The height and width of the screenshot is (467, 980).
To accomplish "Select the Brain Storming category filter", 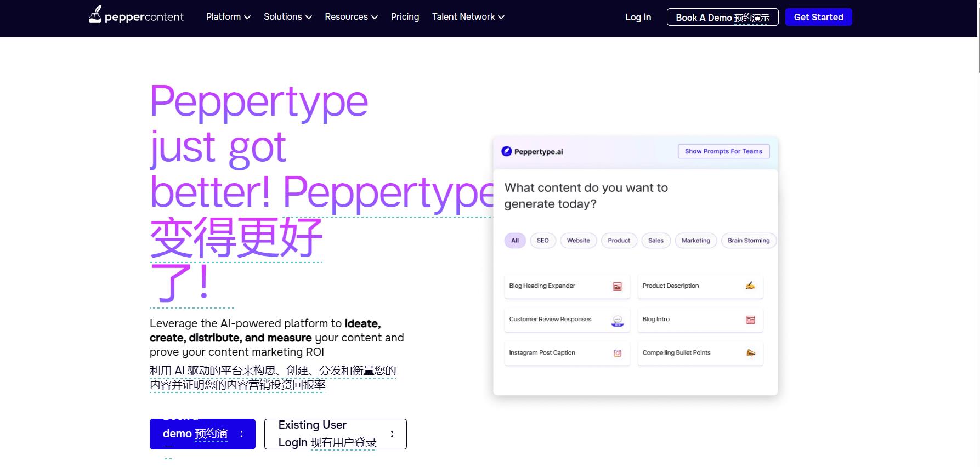I will click(749, 241).
